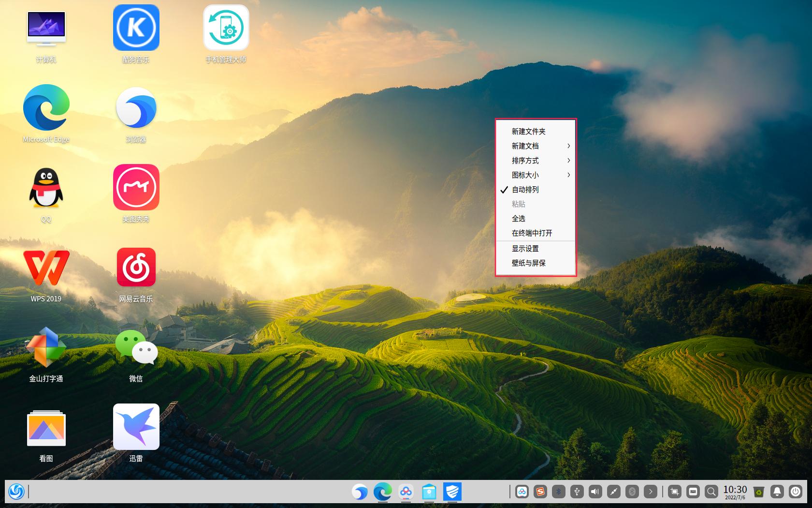
Task: Expand the 排序方式 submenu
Action: tap(525, 160)
